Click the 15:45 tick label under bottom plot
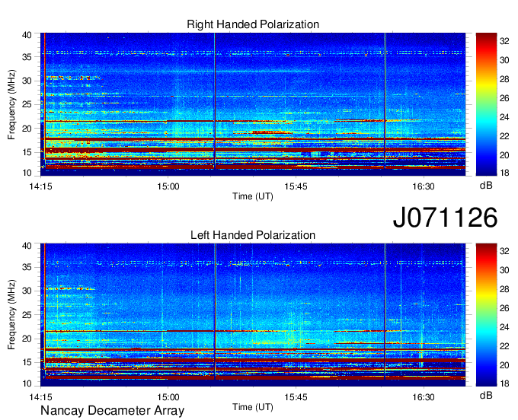This screenshot has width=518, height=420. click(x=296, y=397)
